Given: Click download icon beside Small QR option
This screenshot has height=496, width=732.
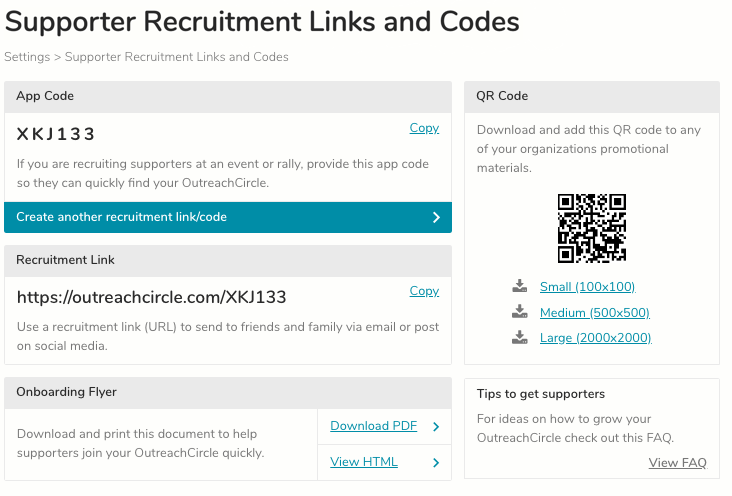Looking at the screenshot, I should click(520, 286).
